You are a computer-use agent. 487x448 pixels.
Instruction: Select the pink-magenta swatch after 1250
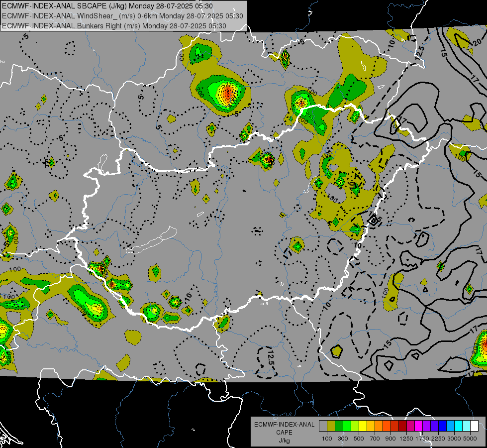410,426
